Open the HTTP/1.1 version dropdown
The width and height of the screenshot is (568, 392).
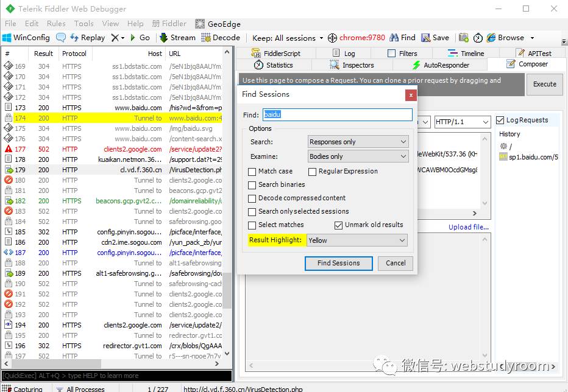(462, 122)
